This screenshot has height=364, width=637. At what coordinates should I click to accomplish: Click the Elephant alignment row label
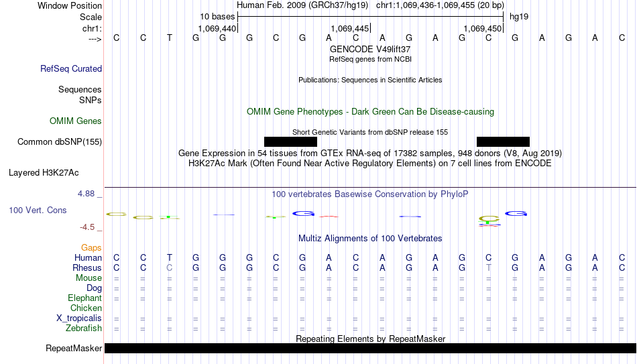pos(85,298)
